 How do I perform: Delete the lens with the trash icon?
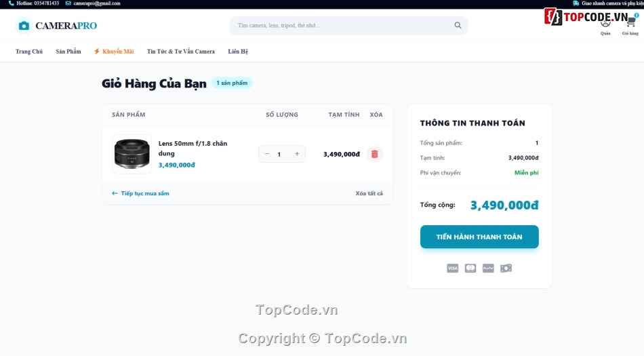375,154
